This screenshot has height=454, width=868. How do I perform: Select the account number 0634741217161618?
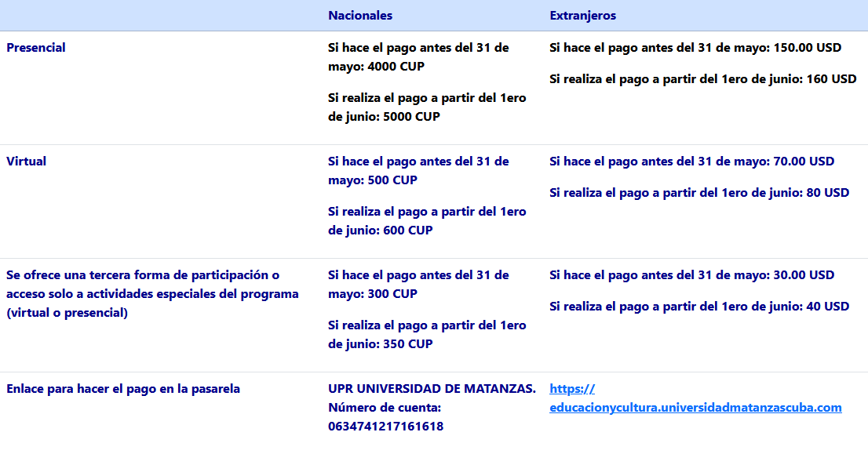tap(387, 426)
